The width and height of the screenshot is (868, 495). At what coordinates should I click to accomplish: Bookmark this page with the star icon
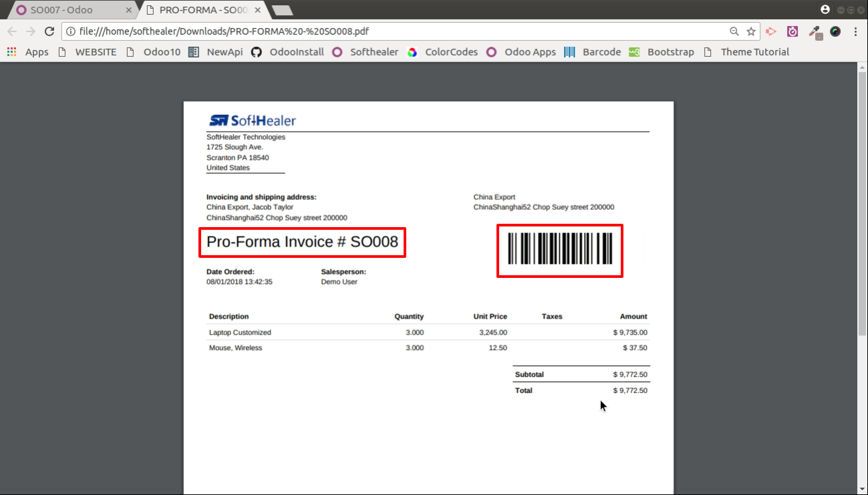pyautogui.click(x=751, y=31)
